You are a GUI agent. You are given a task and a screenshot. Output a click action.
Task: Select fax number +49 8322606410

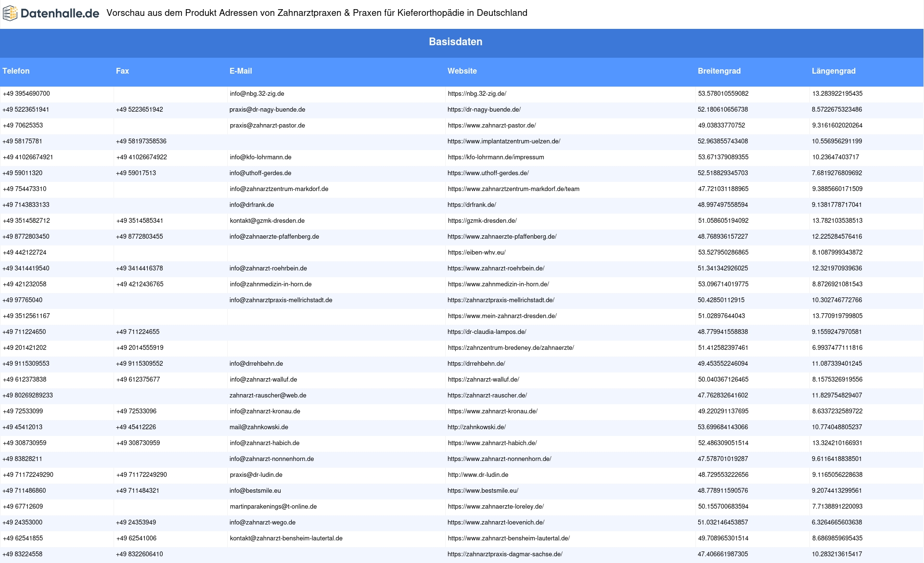(140, 554)
